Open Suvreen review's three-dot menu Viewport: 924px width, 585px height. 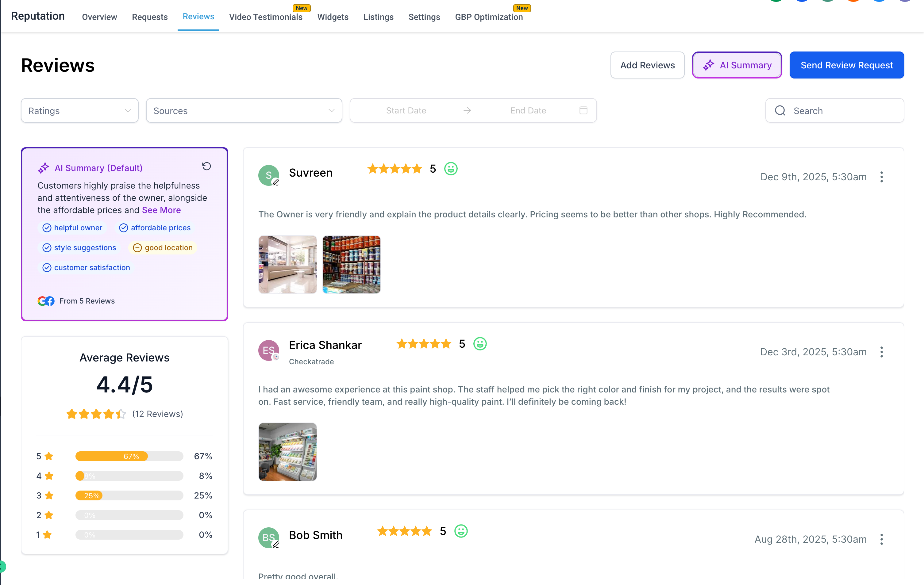(x=881, y=177)
